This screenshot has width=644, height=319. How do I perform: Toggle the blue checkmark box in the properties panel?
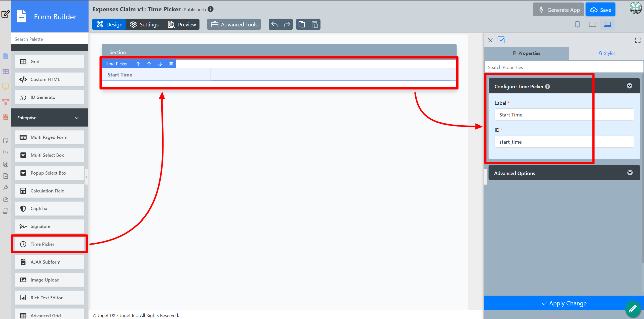501,40
